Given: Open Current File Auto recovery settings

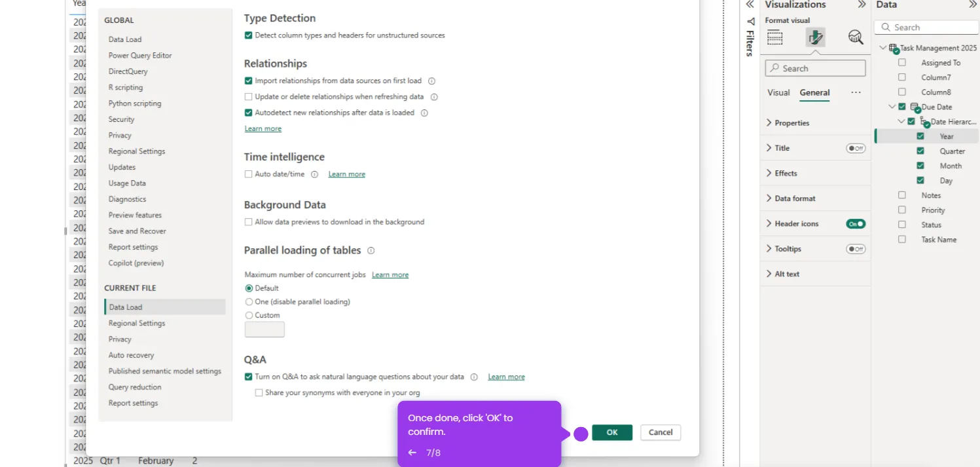Looking at the screenshot, I should tap(132, 356).
